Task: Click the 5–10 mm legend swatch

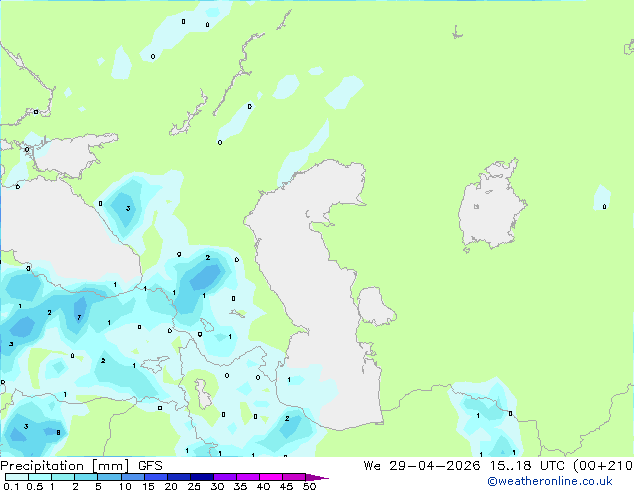Action: pos(109,477)
